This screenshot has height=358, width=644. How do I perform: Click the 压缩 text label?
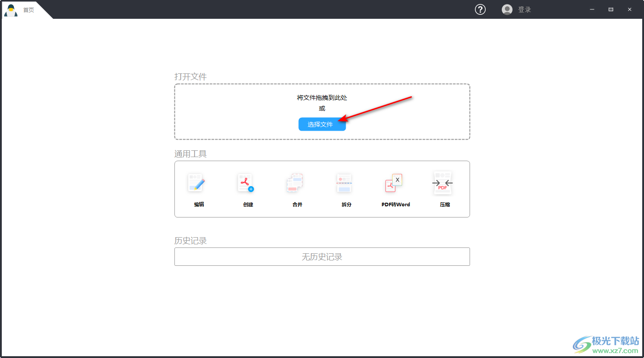click(x=445, y=205)
